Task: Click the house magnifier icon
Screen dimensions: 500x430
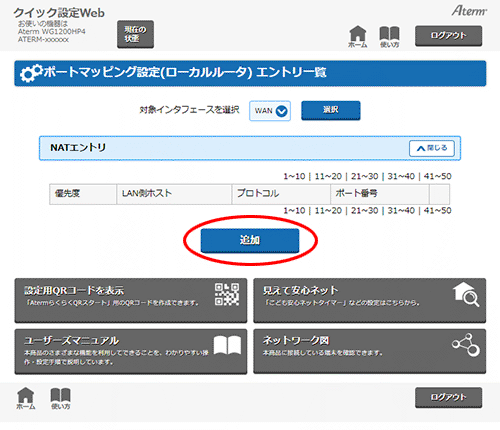Action: click(466, 294)
